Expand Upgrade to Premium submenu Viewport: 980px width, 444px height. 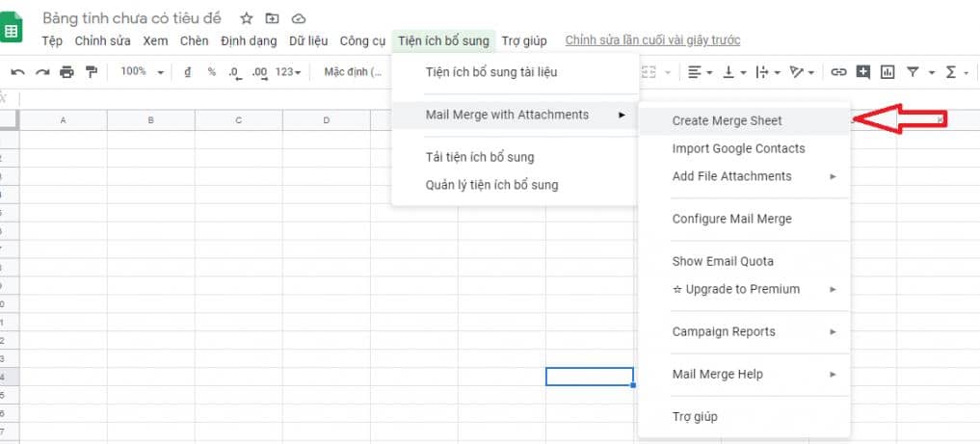pos(744,289)
